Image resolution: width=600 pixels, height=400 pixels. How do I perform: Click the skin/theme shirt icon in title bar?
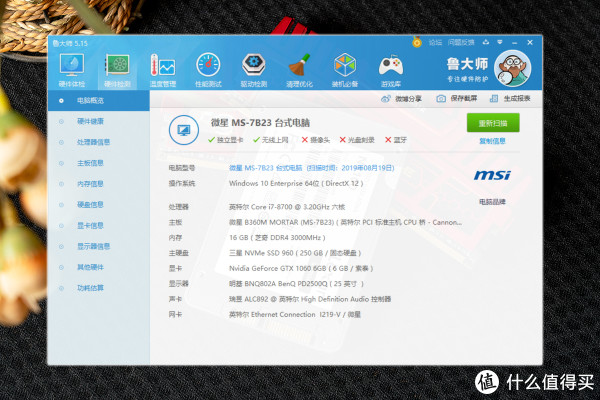pos(486,42)
